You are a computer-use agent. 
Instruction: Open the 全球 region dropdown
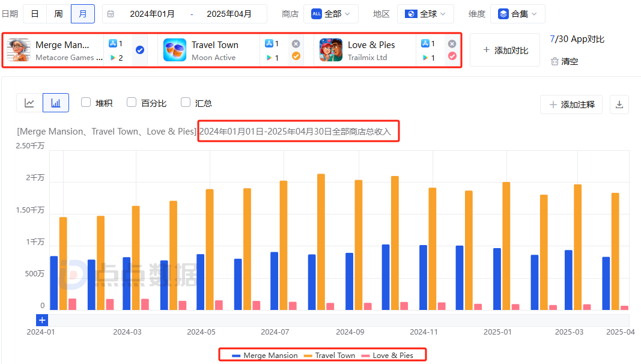[425, 13]
